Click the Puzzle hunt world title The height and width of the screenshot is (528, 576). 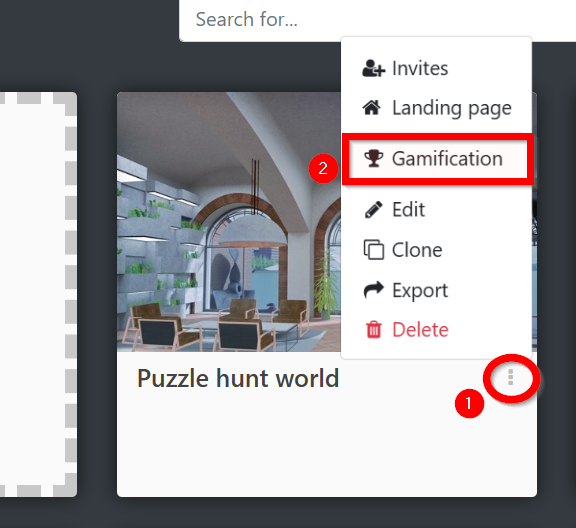coord(238,378)
